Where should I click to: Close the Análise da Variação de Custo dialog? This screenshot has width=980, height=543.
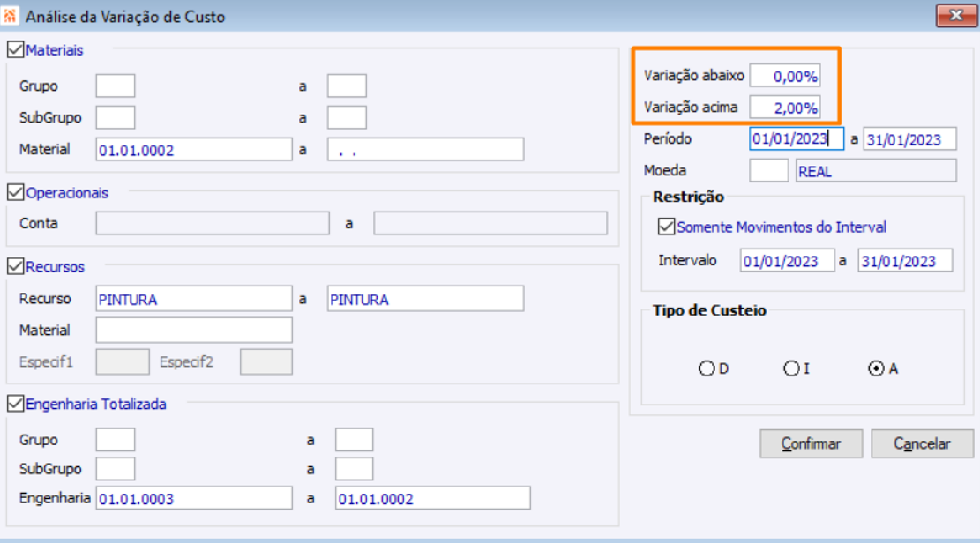[955, 16]
